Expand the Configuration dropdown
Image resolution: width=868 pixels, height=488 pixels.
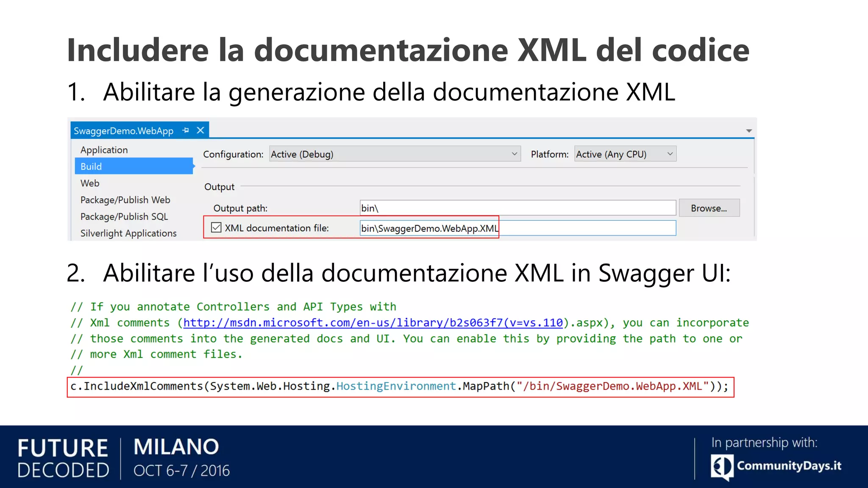click(x=395, y=154)
